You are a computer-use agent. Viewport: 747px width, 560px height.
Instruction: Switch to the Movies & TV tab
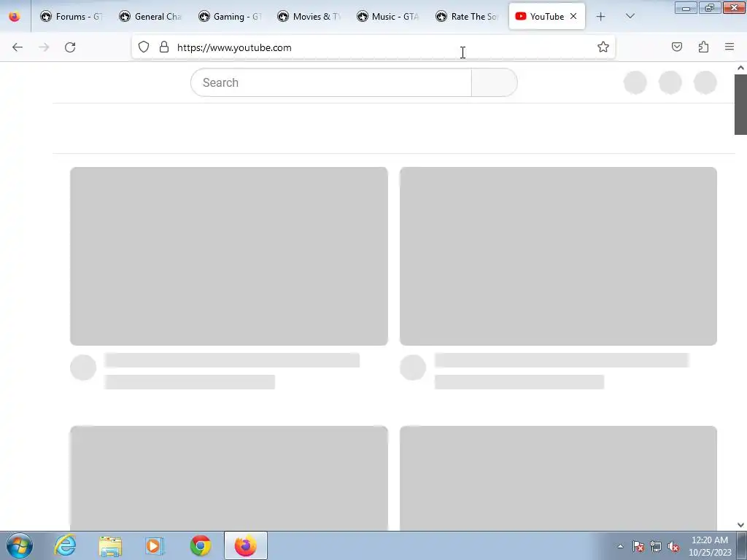click(x=309, y=17)
